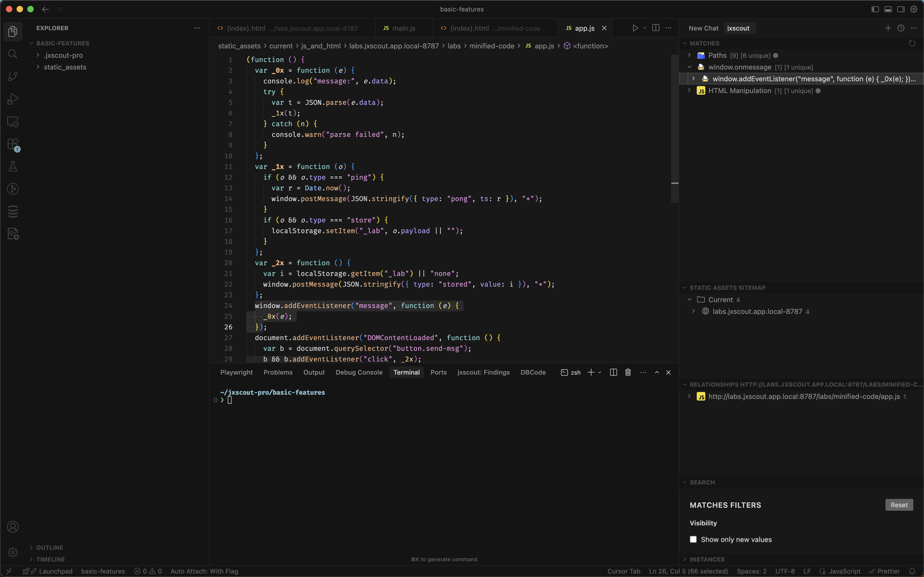Open the database stack view
The height and width of the screenshot is (577, 924).
[13, 211]
